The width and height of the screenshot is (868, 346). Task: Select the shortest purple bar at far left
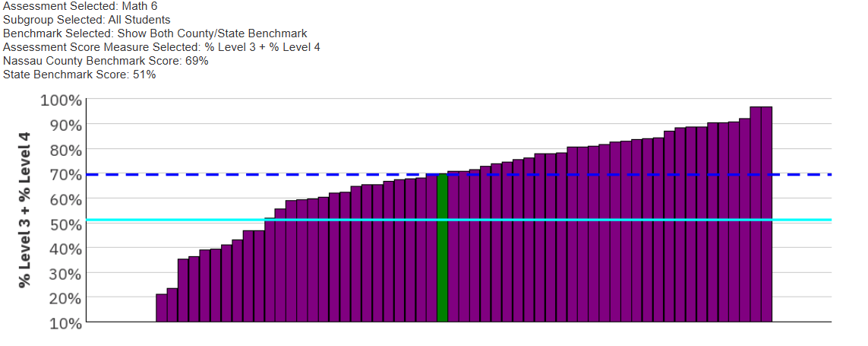point(161,308)
